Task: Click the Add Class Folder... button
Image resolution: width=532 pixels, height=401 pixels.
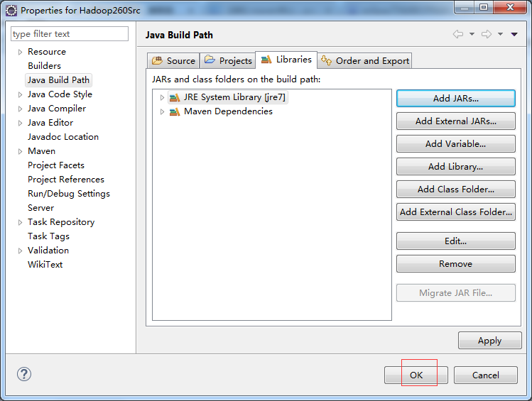Action: click(456, 189)
